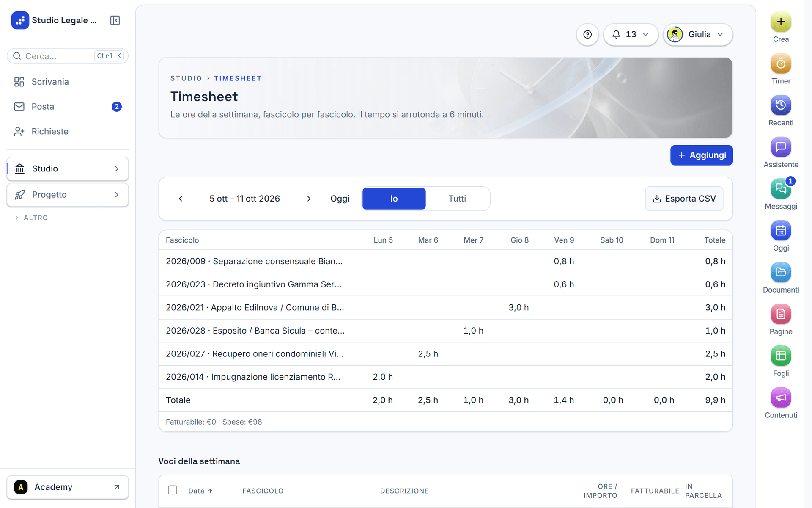Click row 2026/009 Separazione consensuale
The image size is (812, 508).
pyautogui.click(x=445, y=261)
